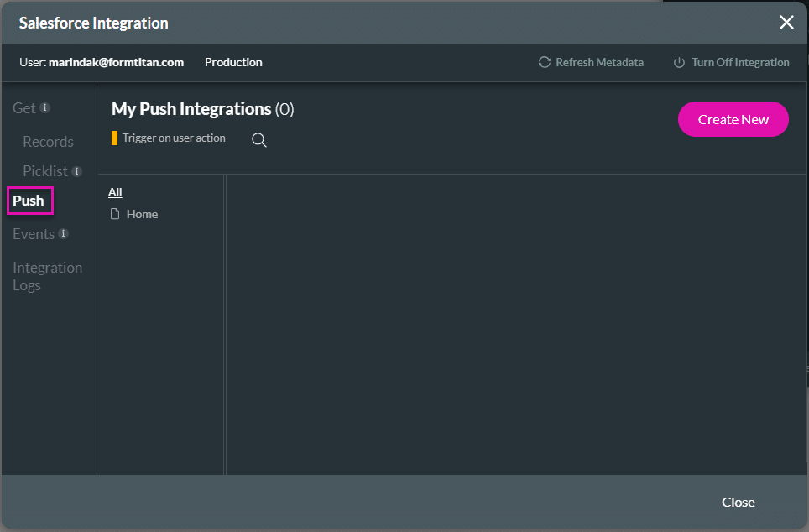Click the Refresh Metadata icon
Screen dimensions: 809x532
(544, 62)
